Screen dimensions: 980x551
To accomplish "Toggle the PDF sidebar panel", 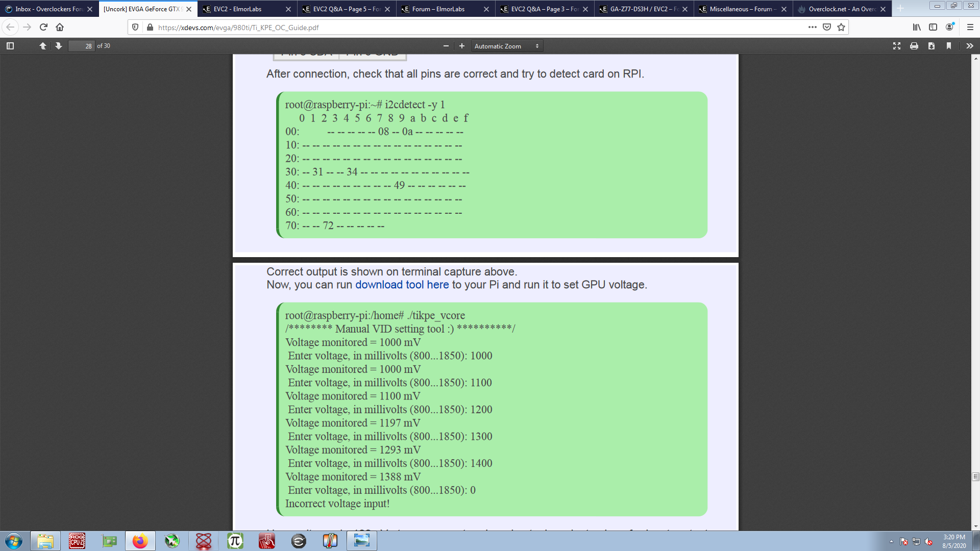I will pos(10,46).
